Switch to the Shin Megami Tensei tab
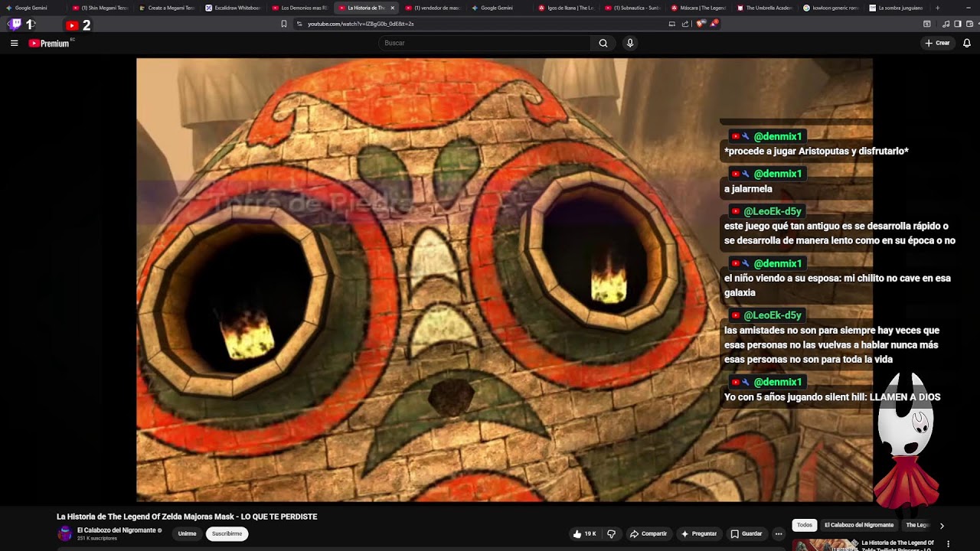 pos(100,8)
